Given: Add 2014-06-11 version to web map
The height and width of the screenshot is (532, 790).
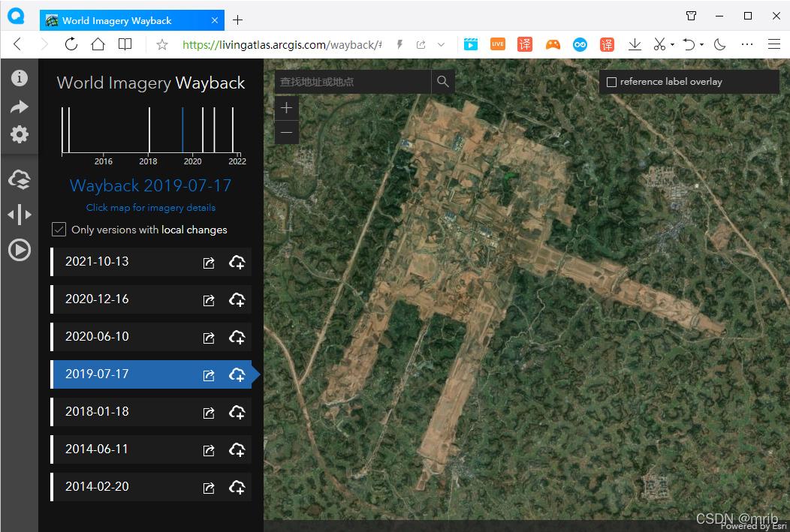Looking at the screenshot, I should pos(237,450).
